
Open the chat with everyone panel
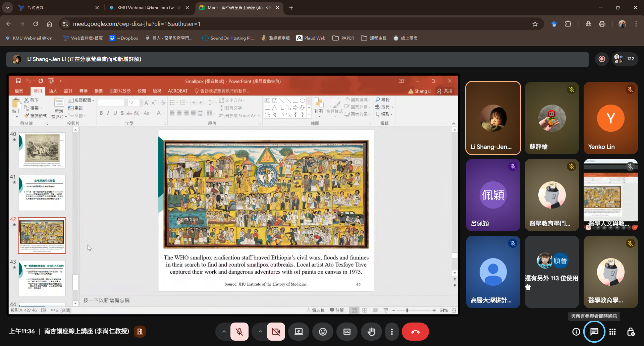point(594,332)
